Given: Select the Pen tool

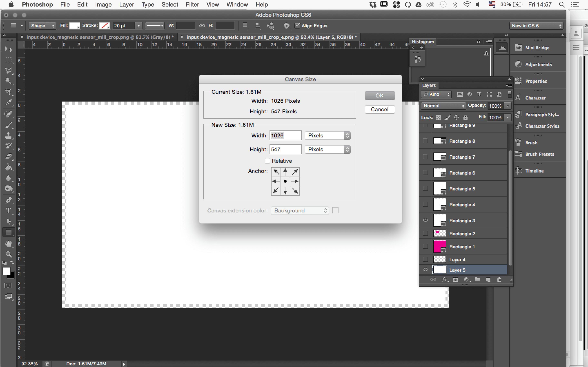Looking at the screenshot, I should (9, 200).
